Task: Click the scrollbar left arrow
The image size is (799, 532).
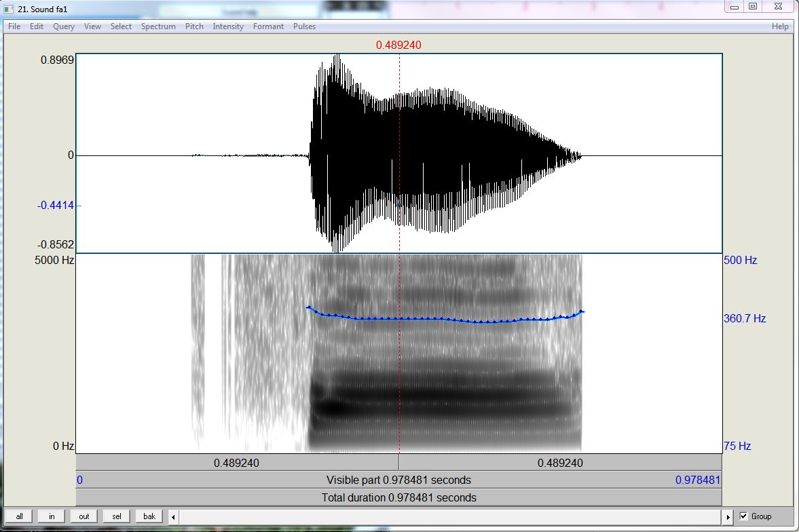Action: pyautogui.click(x=173, y=516)
